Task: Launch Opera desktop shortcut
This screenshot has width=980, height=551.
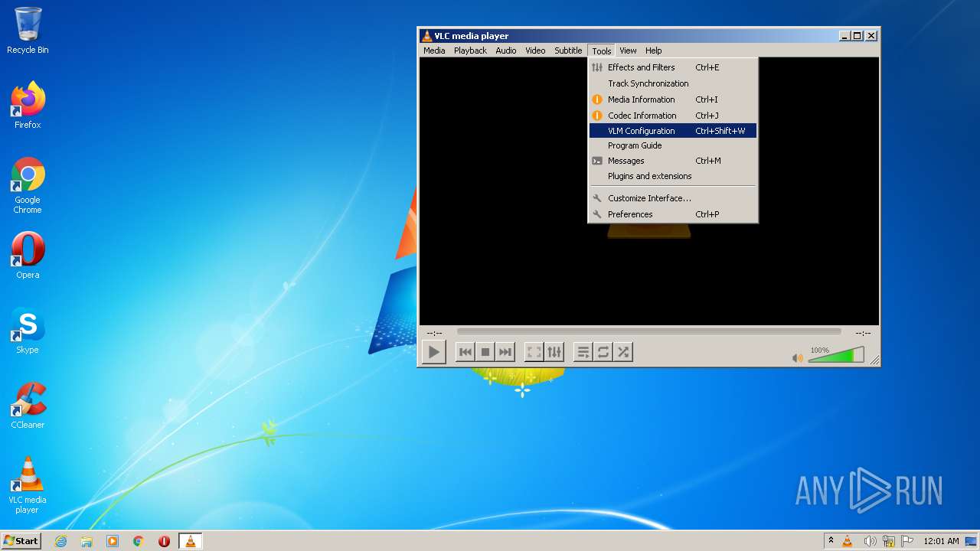Action: [x=28, y=256]
